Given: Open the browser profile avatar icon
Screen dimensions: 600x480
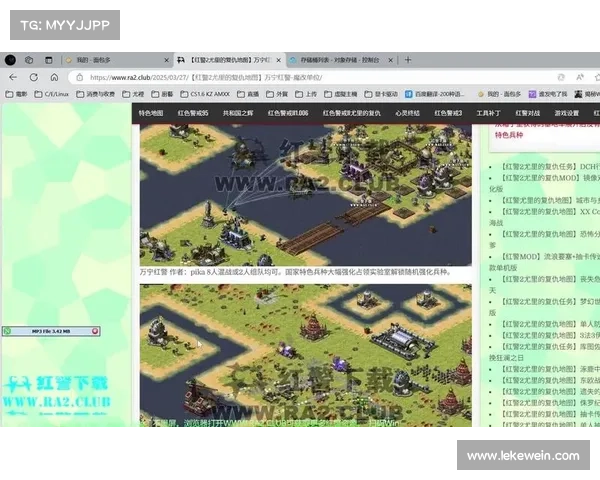Looking at the screenshot, I should pyautogui.click(x=10, y=60).
